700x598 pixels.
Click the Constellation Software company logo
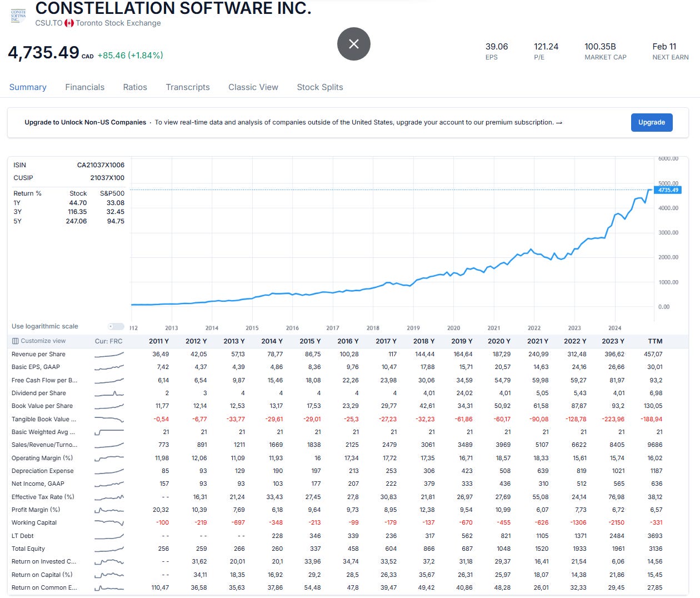click(x=18, y=15)
